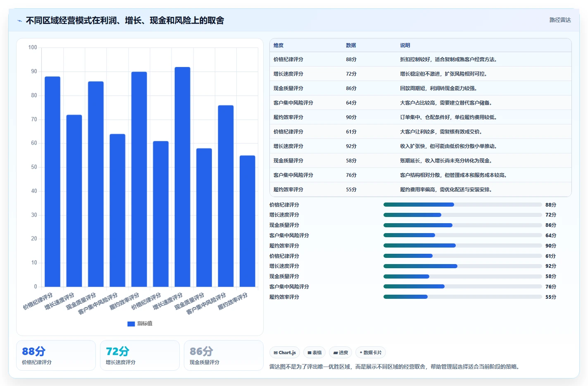The height and width of the screenshot is (386, 588).
Task: Click the 路径雷达 label in the header
Action: click(x=560, y=20)
